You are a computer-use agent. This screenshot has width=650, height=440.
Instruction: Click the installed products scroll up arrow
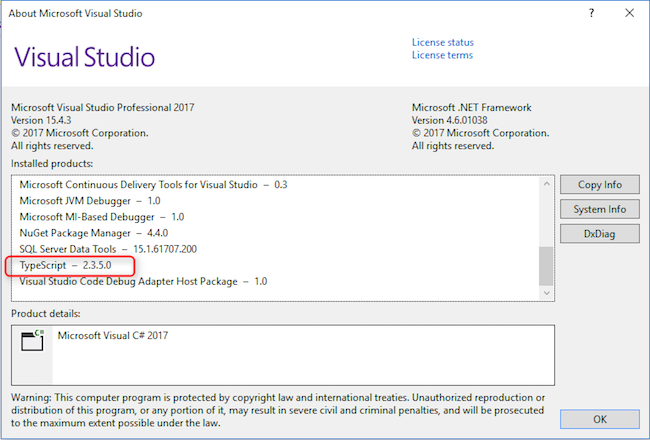(546, 184)
